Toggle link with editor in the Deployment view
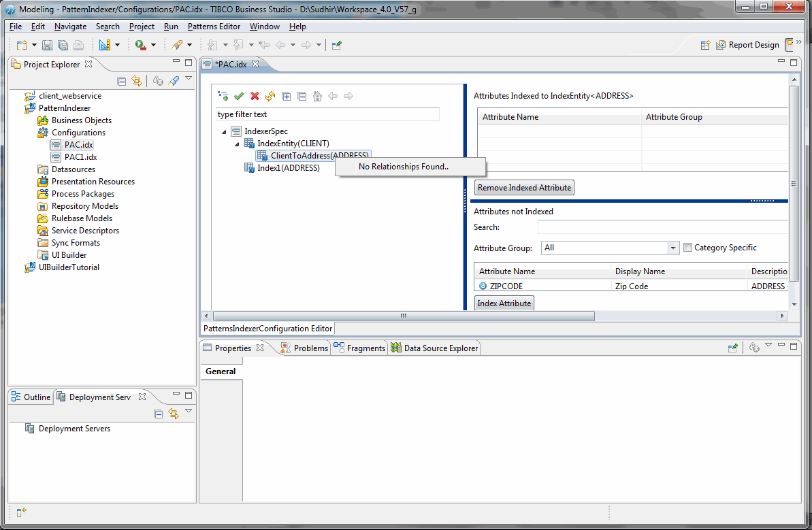The width and height of the screenshot is (812, 530). pos(174,414)
